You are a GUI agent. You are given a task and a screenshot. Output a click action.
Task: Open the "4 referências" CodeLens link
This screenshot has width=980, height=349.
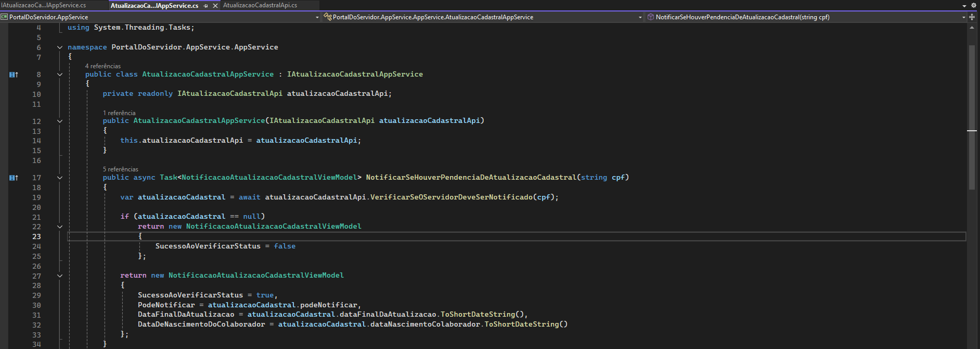[103, 66]
